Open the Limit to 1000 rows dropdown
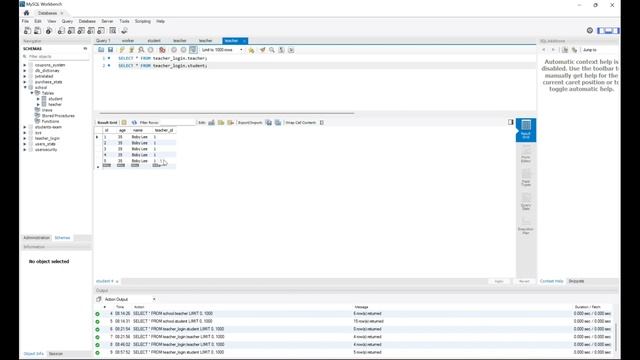This screenshot has height=360, width=640. (x=222, y=50)
